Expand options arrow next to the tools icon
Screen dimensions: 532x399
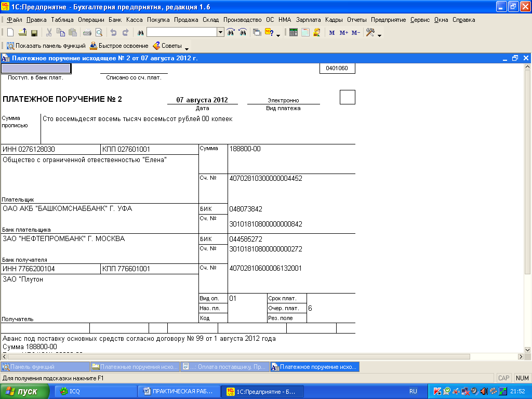click(379, 35)
